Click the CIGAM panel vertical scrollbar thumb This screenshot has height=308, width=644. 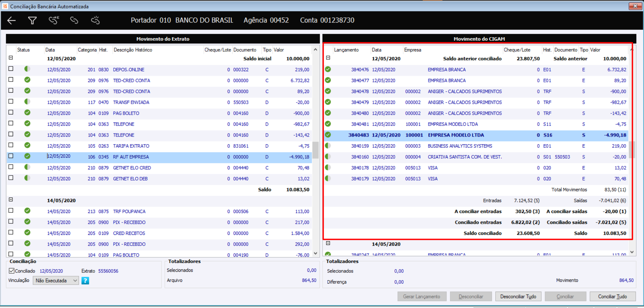point(632,150)
